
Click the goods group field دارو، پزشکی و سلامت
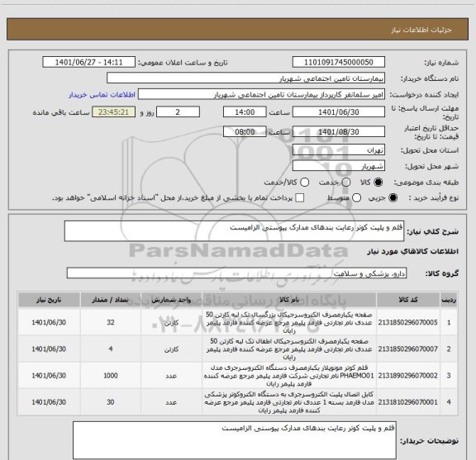point(236,273)
